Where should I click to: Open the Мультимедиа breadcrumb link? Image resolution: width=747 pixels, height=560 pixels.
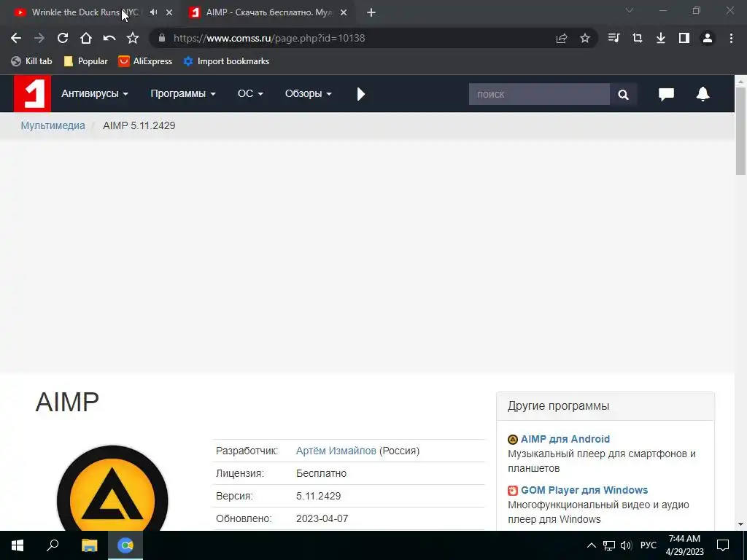[x=53, y=125]
